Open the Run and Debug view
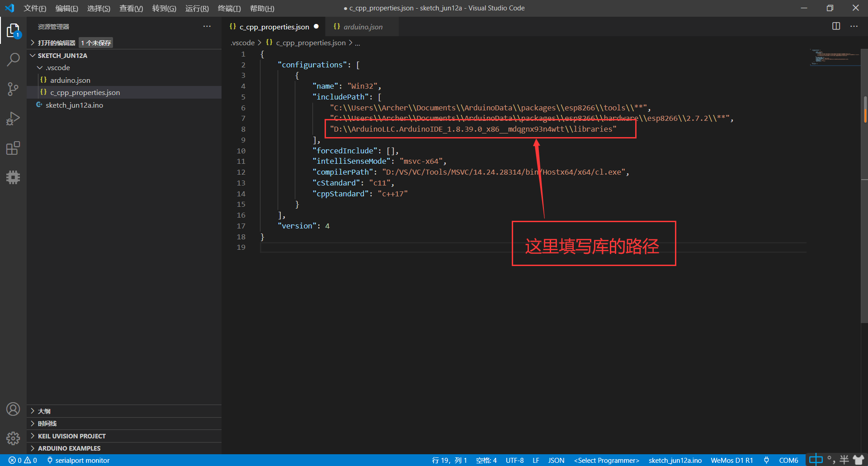This screenshot has width=868, height=466. point(14,119)
